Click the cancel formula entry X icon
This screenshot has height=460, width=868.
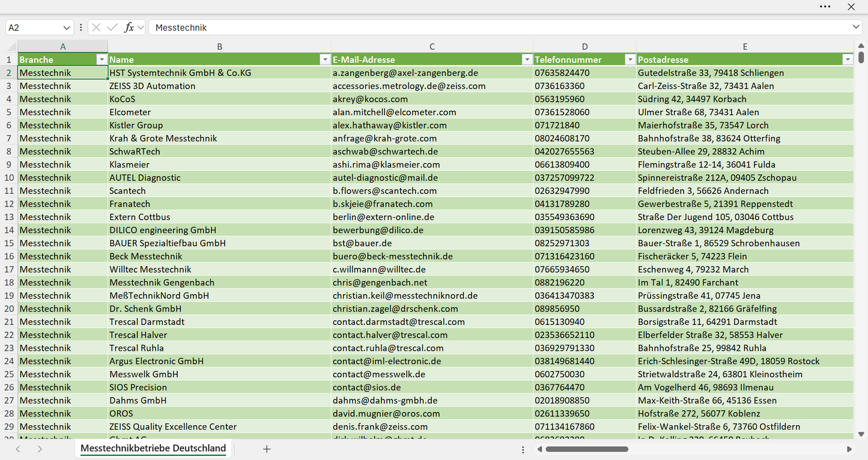[96, 28]
